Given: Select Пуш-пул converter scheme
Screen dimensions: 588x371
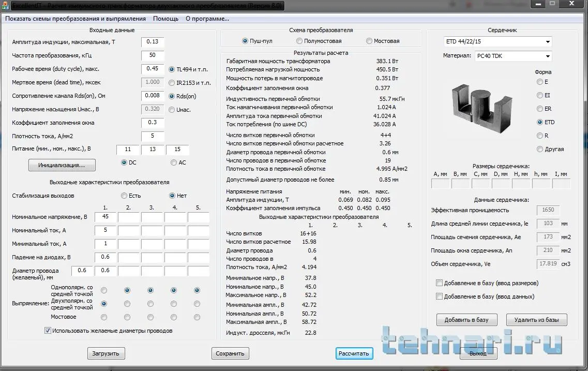Looking at the screenshot, I should click(257, 41).
